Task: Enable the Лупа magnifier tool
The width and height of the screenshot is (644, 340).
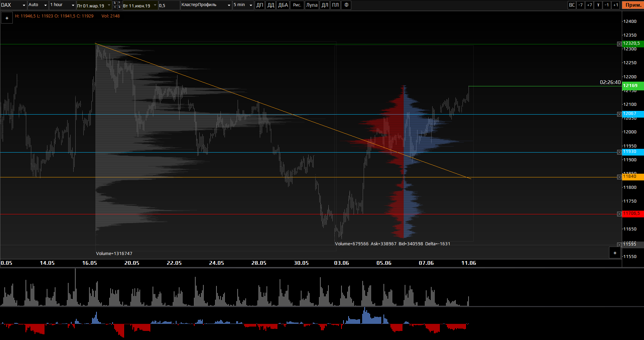Action: point(312,5)
